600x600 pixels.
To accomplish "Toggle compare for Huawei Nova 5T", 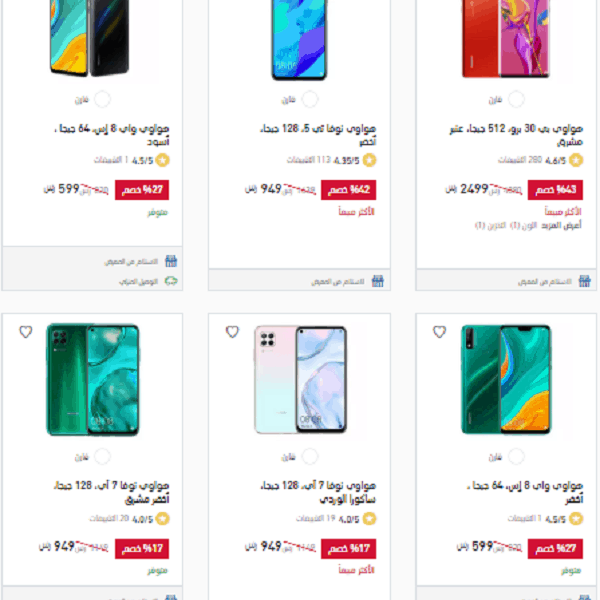I will (310, 99).
